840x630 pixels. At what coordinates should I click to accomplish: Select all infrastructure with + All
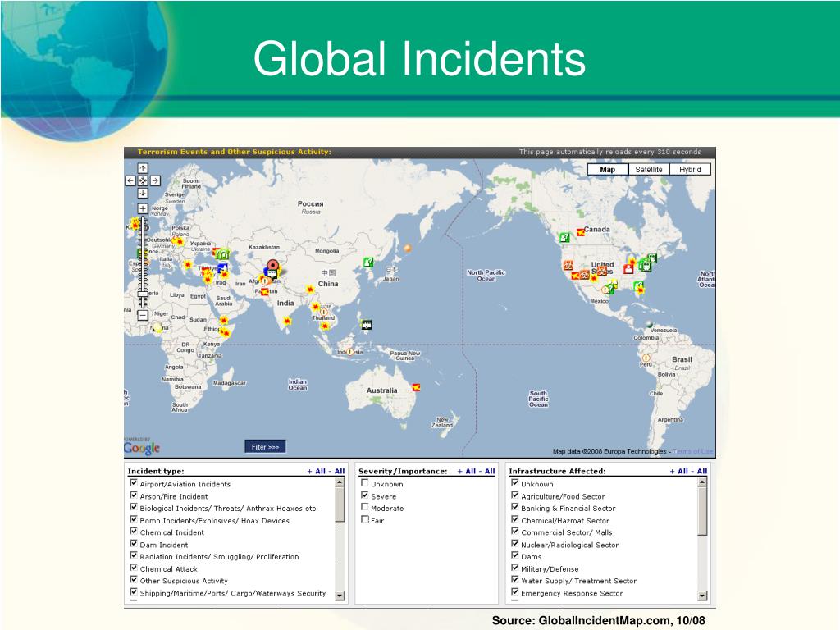[678, 471]
